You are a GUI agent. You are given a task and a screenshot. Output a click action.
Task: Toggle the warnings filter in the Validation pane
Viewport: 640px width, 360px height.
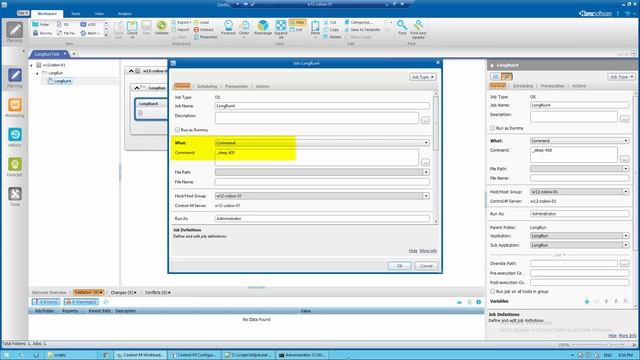click(x=81, y=302)
